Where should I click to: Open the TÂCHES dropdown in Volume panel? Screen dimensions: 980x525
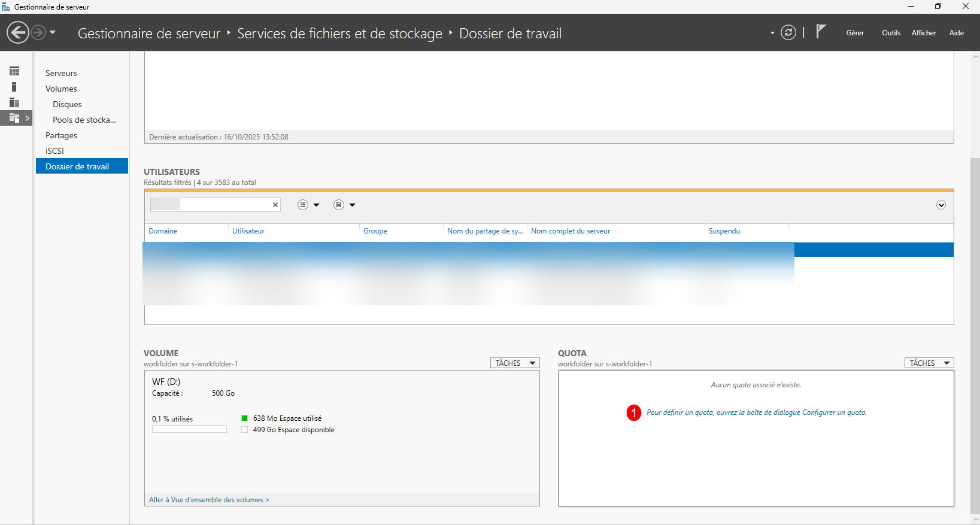coord(515,363)
